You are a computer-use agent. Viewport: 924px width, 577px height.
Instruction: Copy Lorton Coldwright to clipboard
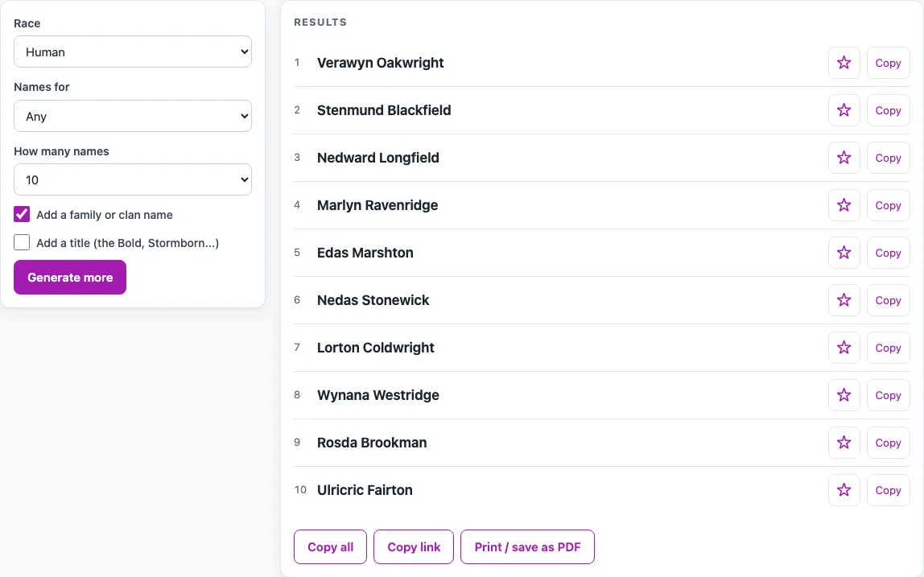pyautogui.click(x=888, y=348)
